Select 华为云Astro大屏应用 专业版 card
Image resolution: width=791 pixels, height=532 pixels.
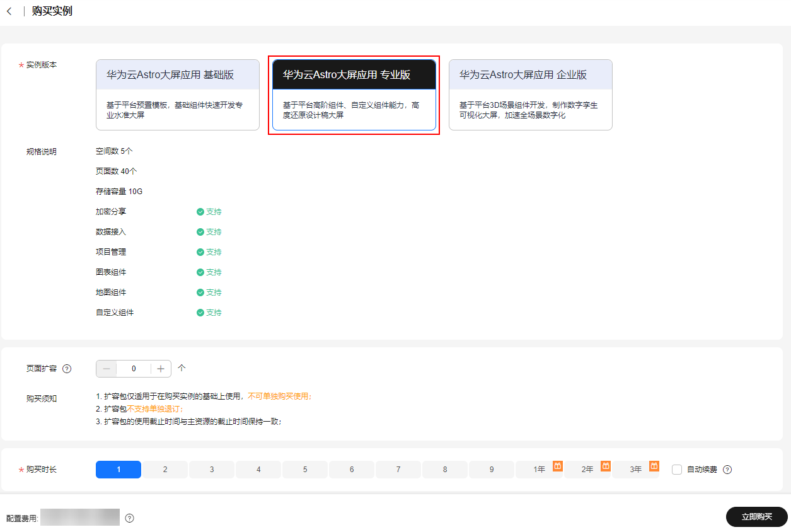coord(354,95)
